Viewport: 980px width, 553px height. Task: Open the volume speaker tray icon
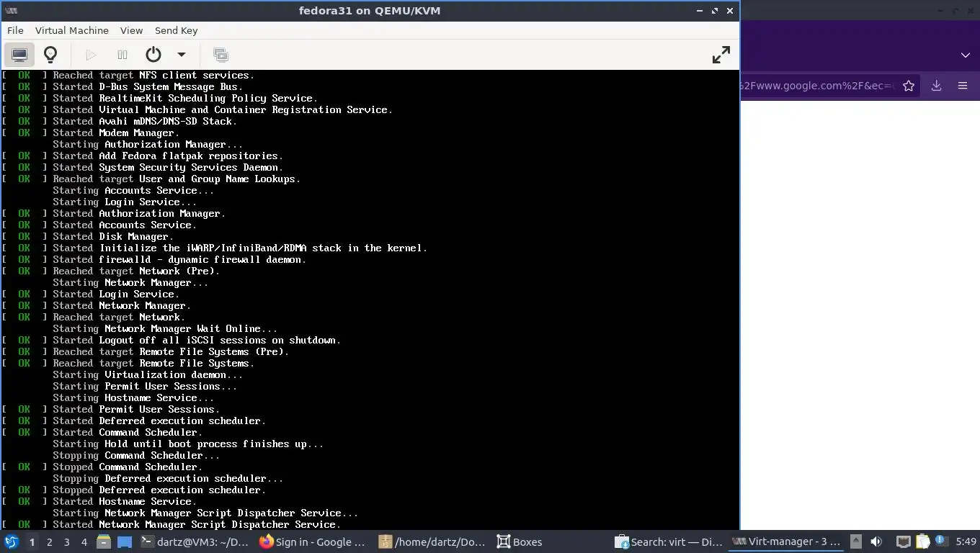[876, 542]
